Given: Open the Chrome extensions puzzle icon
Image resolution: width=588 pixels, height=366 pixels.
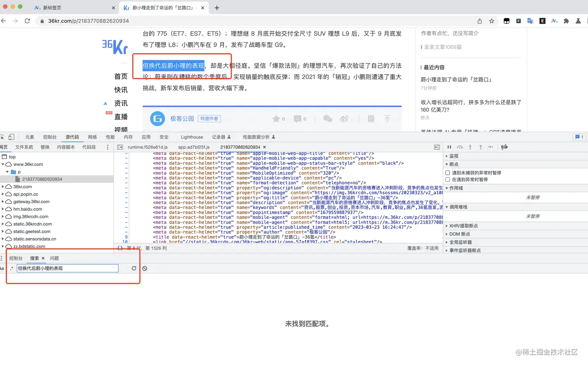Looking at the screenshot, I should tap(566, 21).
